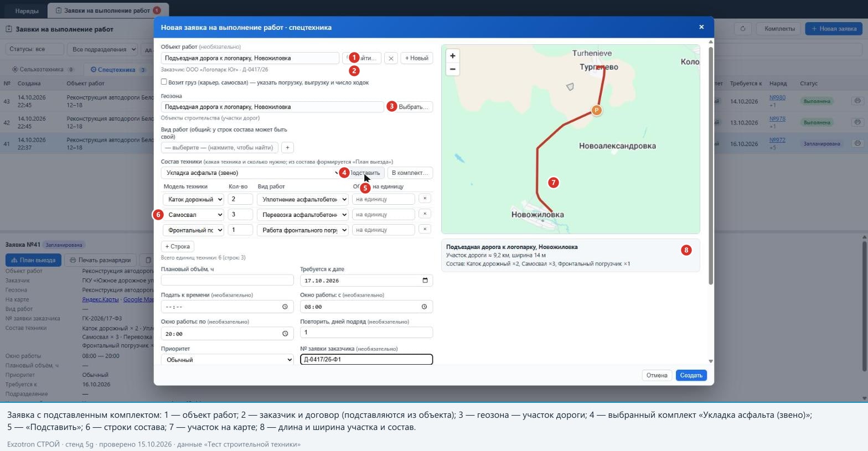Image resolution: width=868 pixels, height=451 pixels.
Task: Print request row 43 in background table
Action: click(857, 101)
